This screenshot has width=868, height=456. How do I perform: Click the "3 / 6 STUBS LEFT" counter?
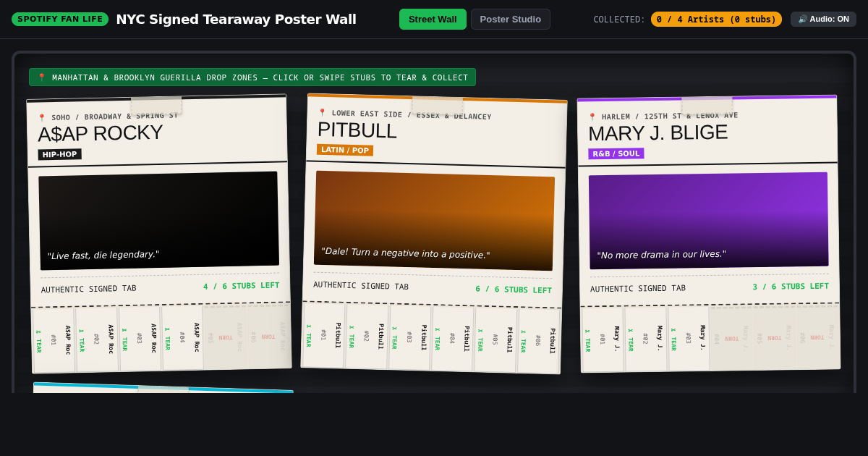pos(791,287)
